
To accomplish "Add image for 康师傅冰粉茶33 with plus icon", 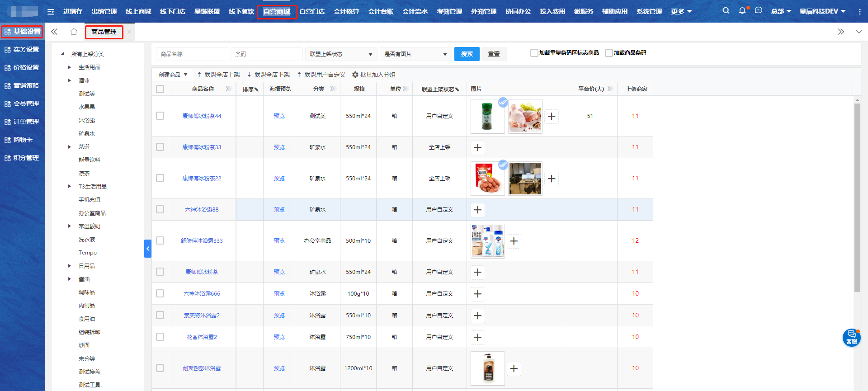I will [477, 147].
